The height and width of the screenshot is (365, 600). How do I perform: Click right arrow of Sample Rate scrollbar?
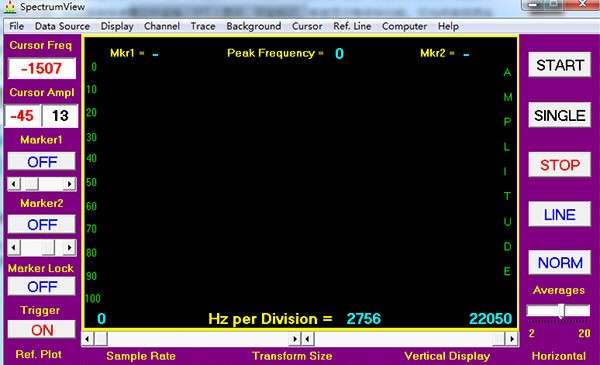pyautogui.click(x=295, y=339)
